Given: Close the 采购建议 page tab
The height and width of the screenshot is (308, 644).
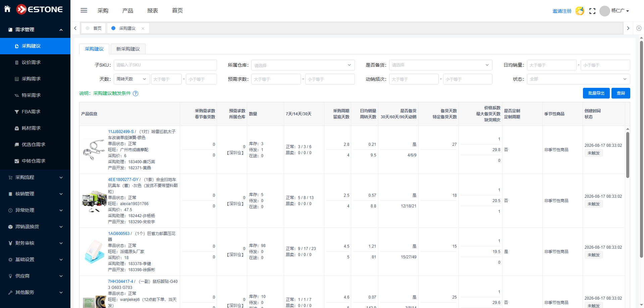Looking at the screenshot, I should pos(143,28).
